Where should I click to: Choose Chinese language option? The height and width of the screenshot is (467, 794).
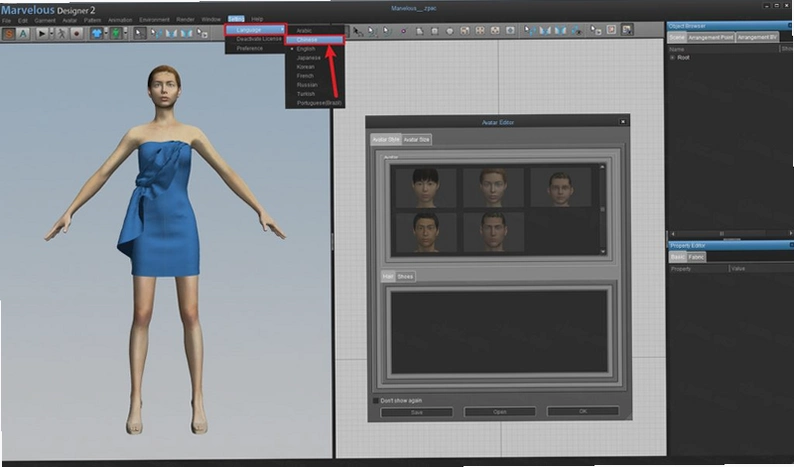[x=315, y=40]
